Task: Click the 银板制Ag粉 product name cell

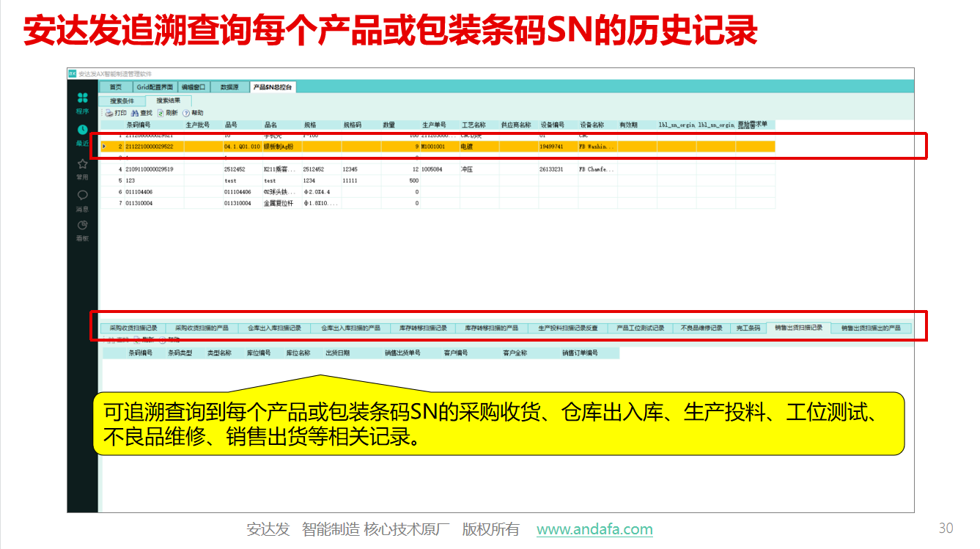Action: point(282,147)
